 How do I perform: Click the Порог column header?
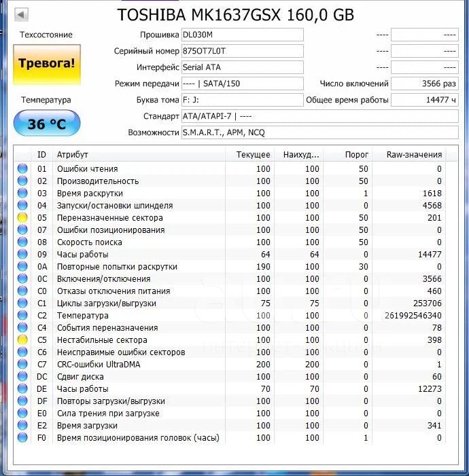[348, 155]
